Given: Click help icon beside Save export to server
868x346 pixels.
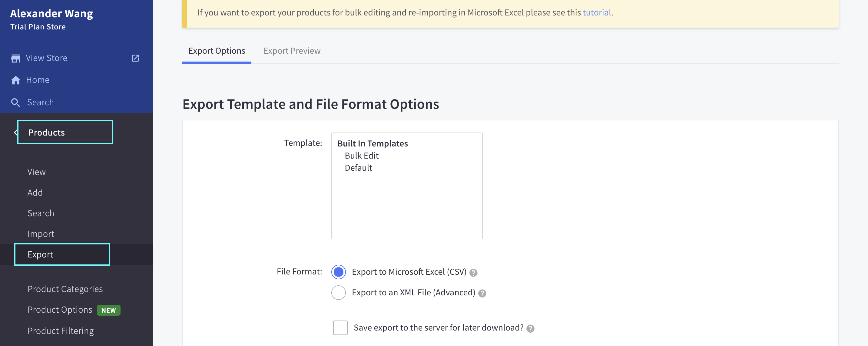Looking at the screenshot, I should 530,328.
